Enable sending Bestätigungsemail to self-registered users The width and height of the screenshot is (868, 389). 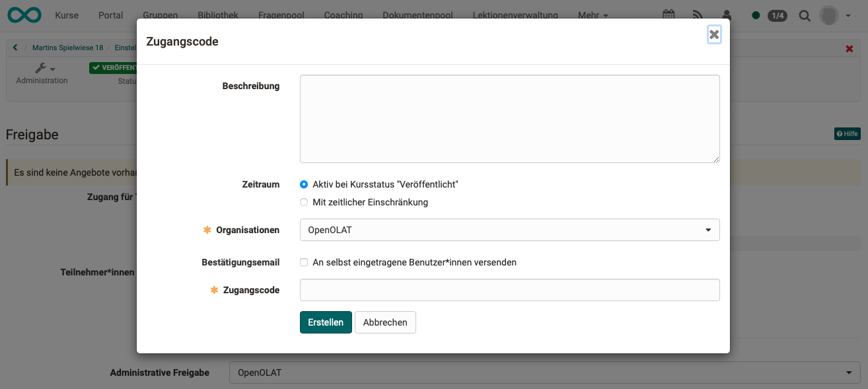click(303, 262)
